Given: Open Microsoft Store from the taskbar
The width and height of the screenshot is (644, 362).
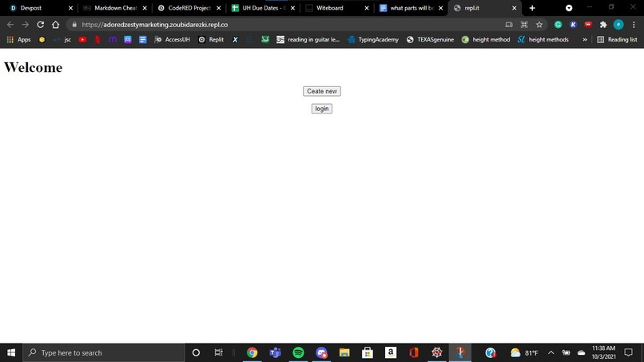Looking at the screenshot, I should coord(368,352).
